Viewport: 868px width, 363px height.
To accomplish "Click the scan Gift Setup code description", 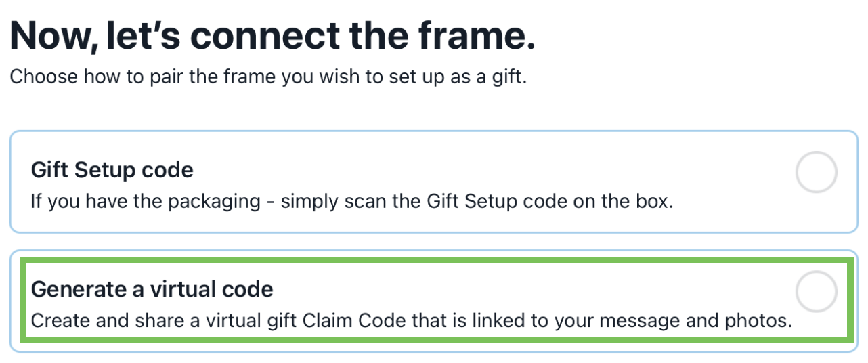I will [352, 202].
